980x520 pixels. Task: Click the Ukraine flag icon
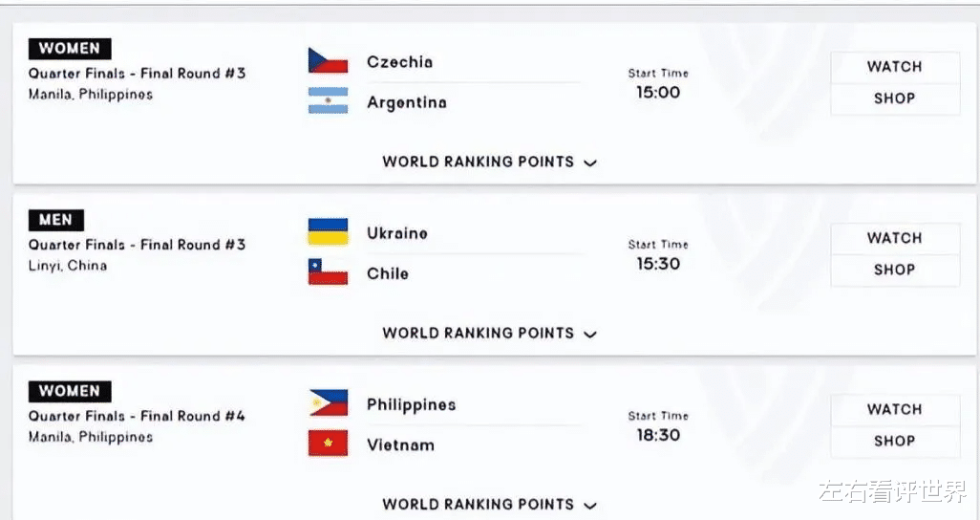pos(329,231)
